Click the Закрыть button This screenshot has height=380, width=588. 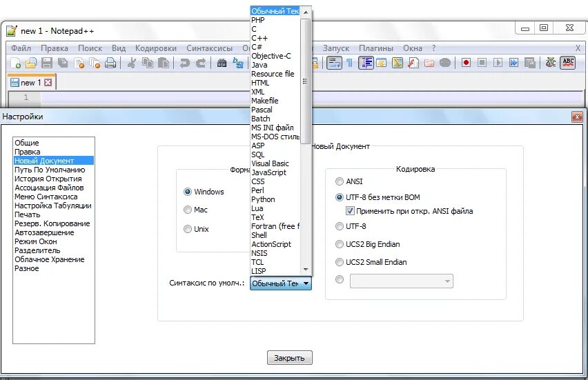[x=289, y=358]
